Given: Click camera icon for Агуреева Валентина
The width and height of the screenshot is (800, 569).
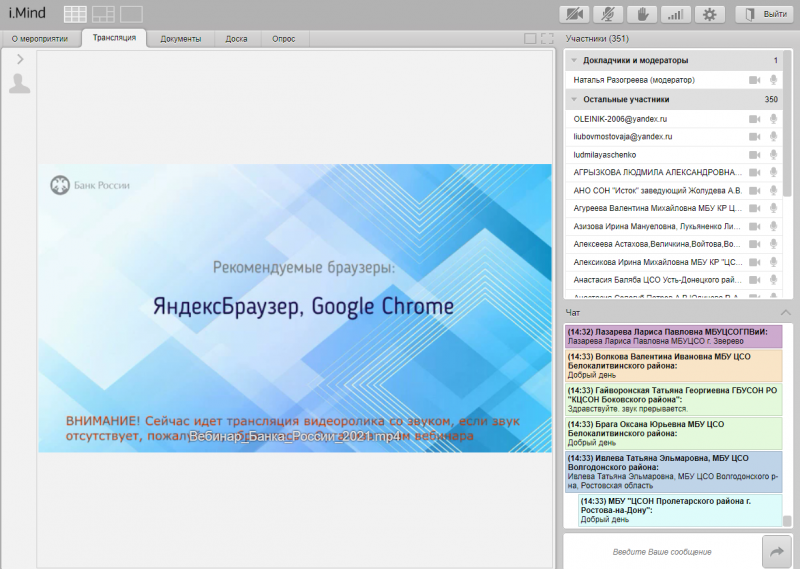Looking at the screenshot, I should point(754,208).
